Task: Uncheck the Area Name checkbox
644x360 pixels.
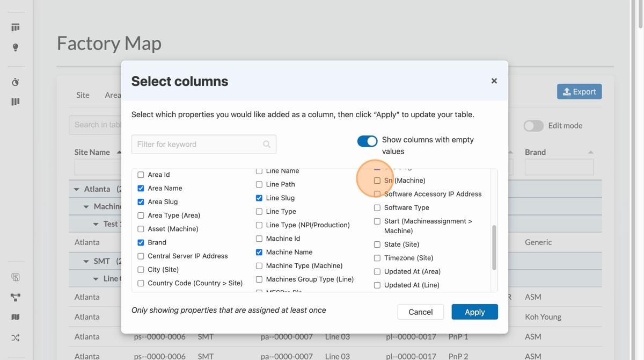Action: (140, 188)
